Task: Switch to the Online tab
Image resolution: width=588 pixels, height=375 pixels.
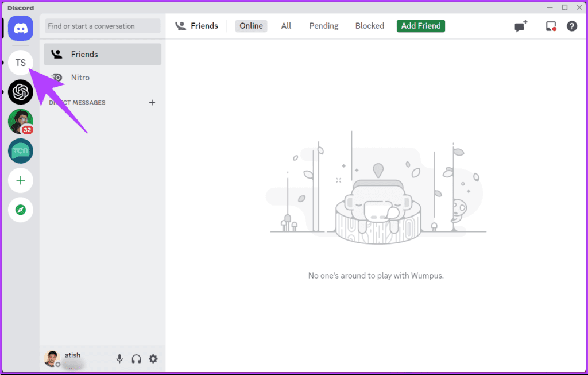Action: pos(252,26)
